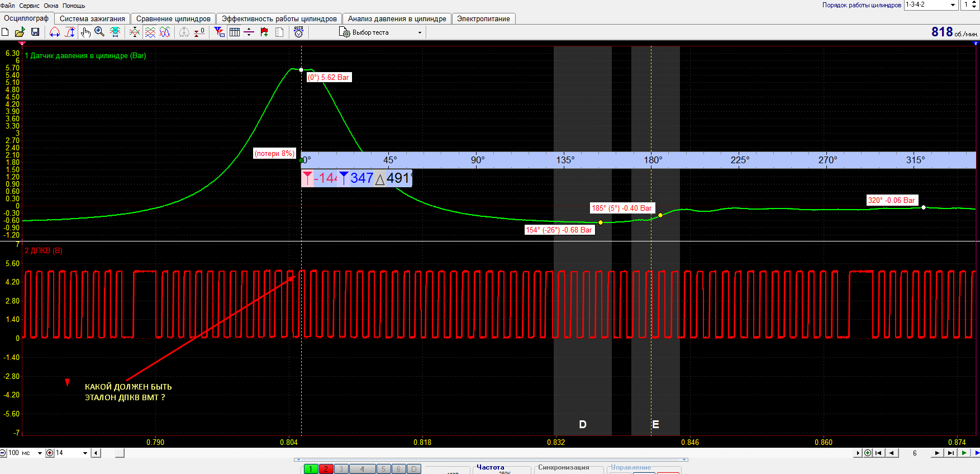Click the green plus circle near frame controls
Viewport: 980px width, 474px height.
(868, 453)
